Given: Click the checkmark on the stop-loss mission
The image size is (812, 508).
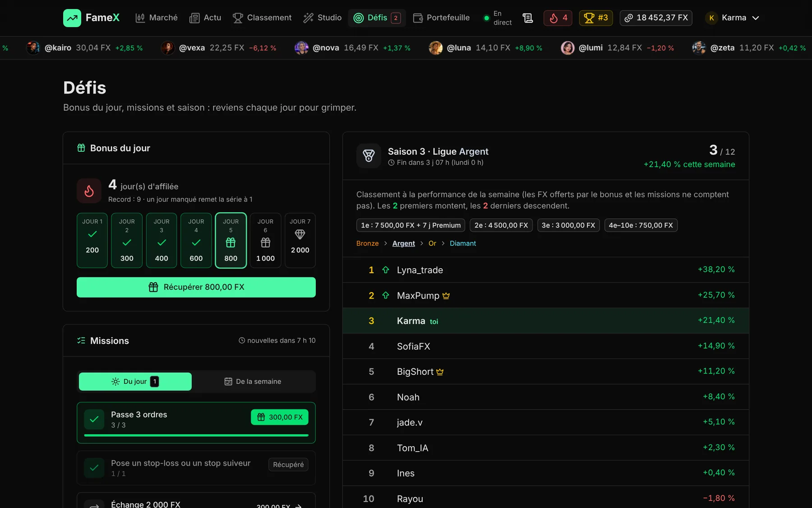Looking at the screenshot, I should click(94, 468).
